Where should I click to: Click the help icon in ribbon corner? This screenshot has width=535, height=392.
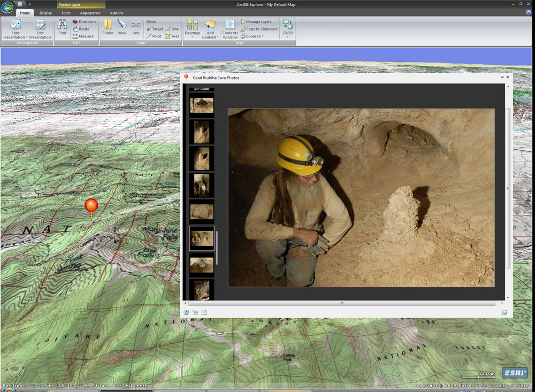529,13
